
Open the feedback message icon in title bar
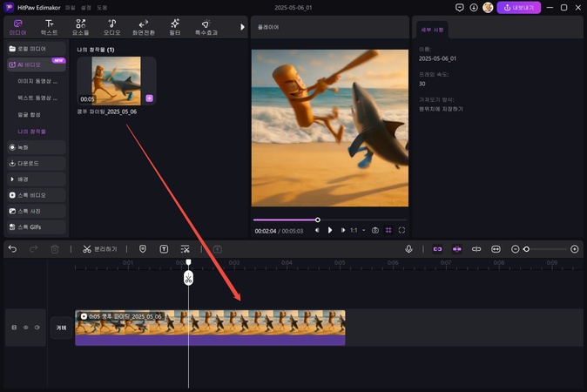(459, 8)
